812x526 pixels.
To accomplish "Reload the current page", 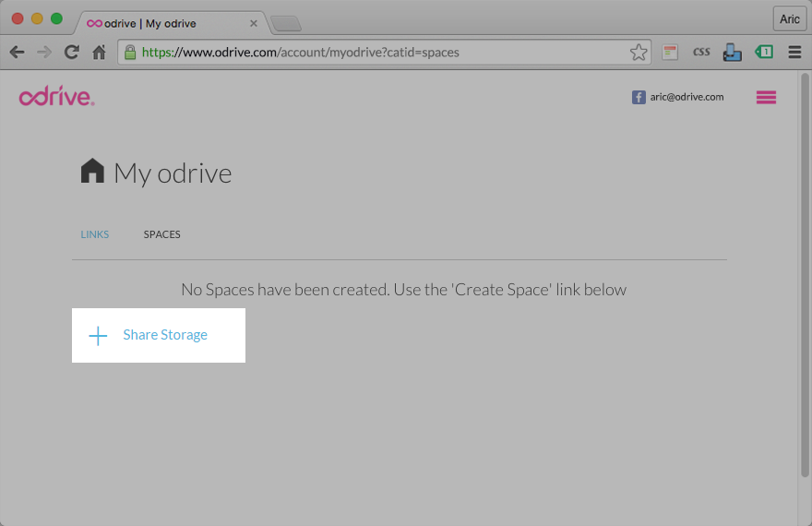I will point(71,53).
